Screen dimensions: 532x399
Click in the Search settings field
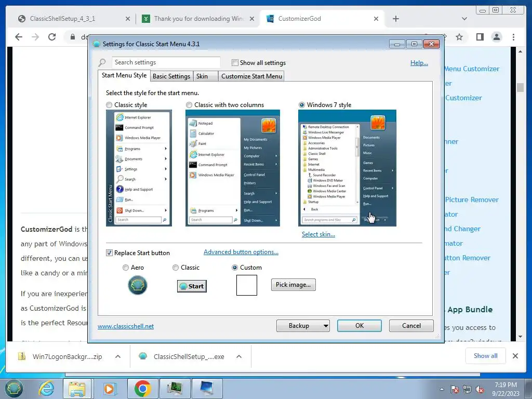166,62
